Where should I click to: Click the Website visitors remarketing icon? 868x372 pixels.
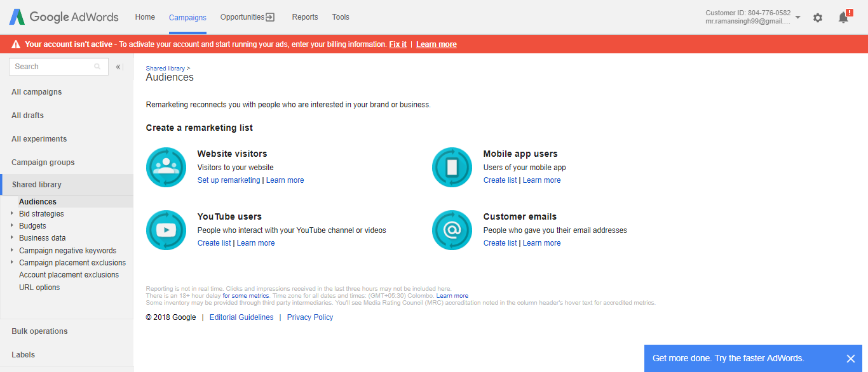(x=166, y=168)
